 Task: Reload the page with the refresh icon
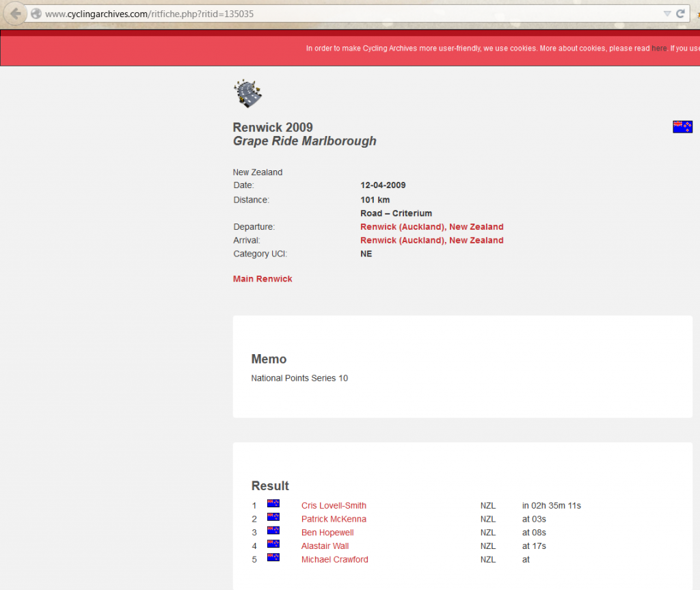point(680,14)
